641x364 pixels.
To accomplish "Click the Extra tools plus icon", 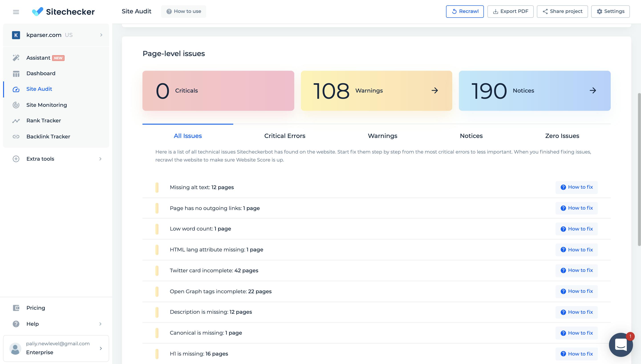I will pos(16,159).
